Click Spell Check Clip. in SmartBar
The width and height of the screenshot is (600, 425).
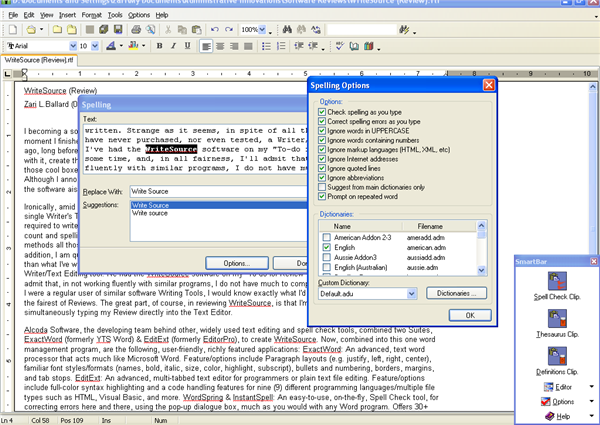point(557,286)
